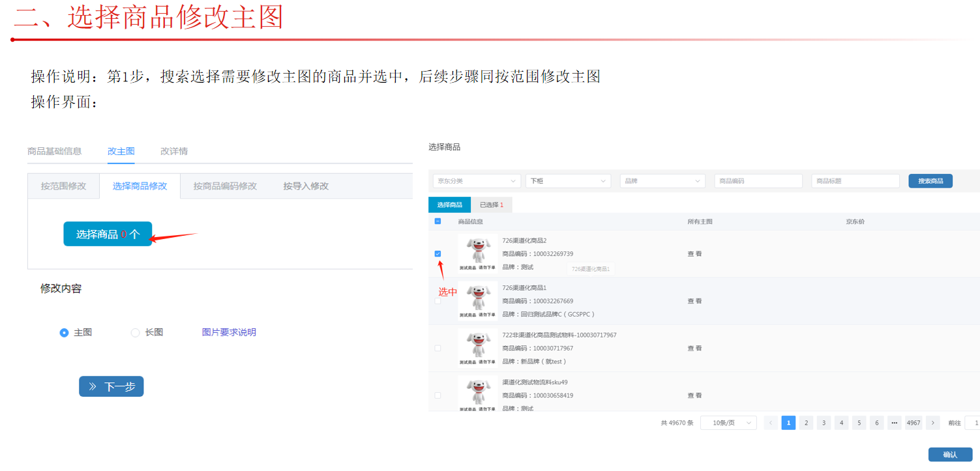
Task: Click the pagination ellipsis to jump pages
Action: (x=894, y=423)
